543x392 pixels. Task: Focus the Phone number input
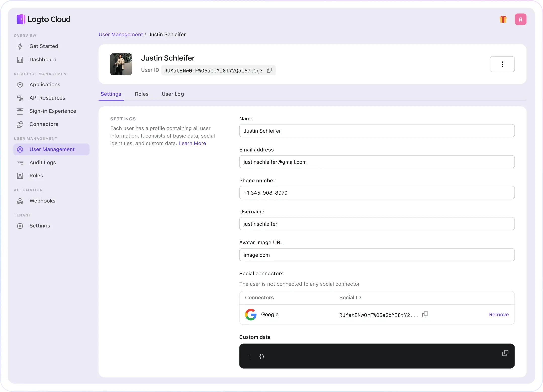377,193
